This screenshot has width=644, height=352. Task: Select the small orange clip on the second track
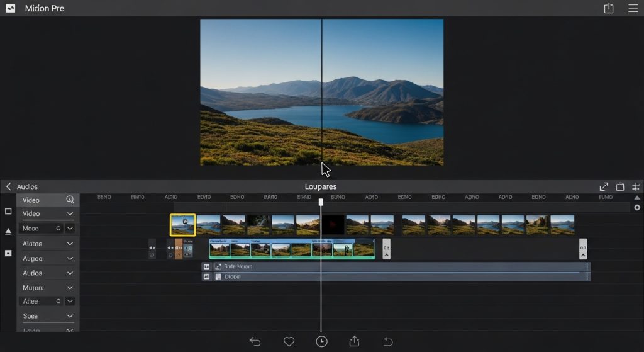point(179,249)
